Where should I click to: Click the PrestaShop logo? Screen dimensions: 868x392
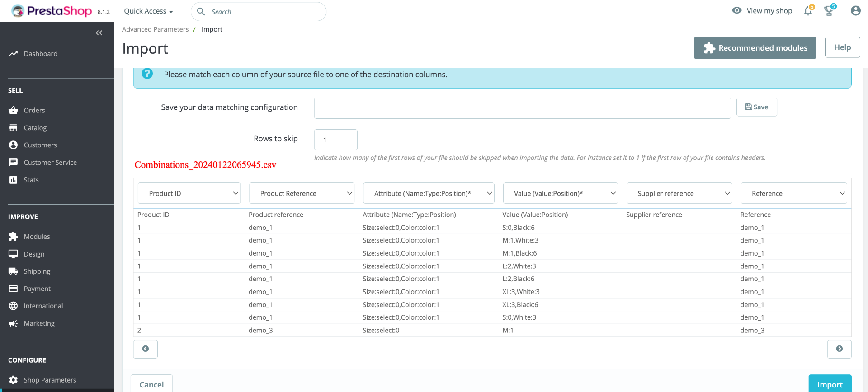click(x=52, y=11)
